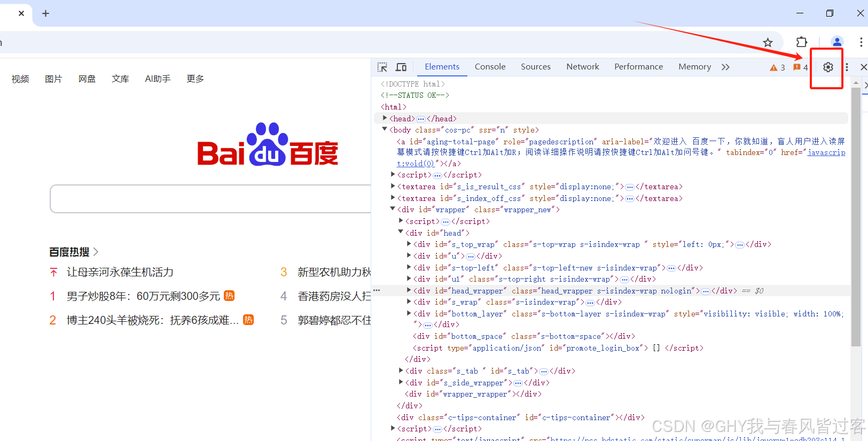This screenshot has height=441, width=868.
Task: Open hot search 郭碧婷 item
Action: [334, 320]
